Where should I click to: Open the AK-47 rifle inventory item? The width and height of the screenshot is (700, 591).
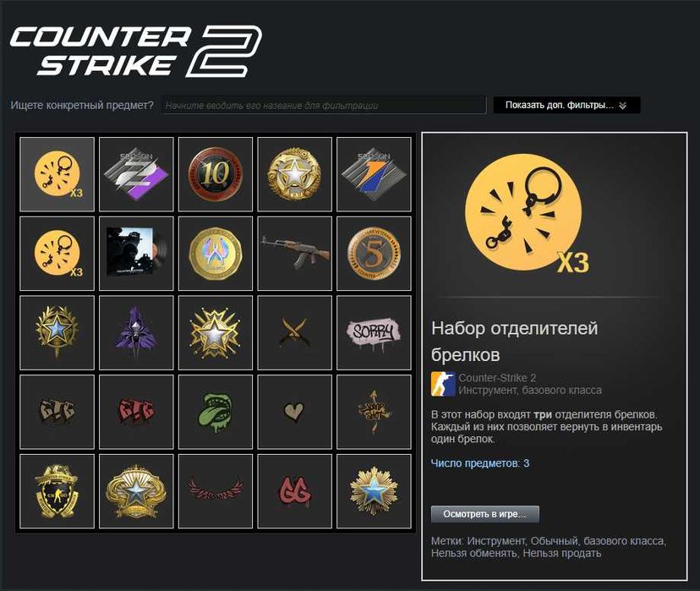tap(295, 254)
